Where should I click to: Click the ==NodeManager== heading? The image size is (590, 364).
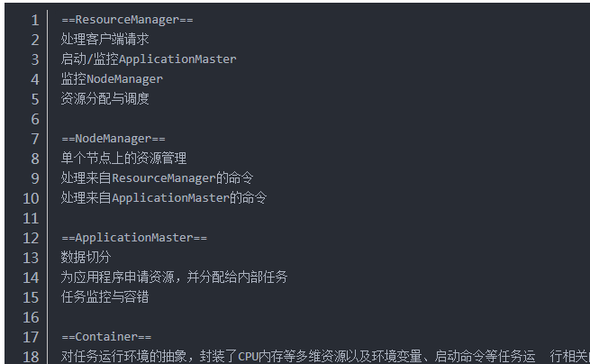[x=113, y=139]
